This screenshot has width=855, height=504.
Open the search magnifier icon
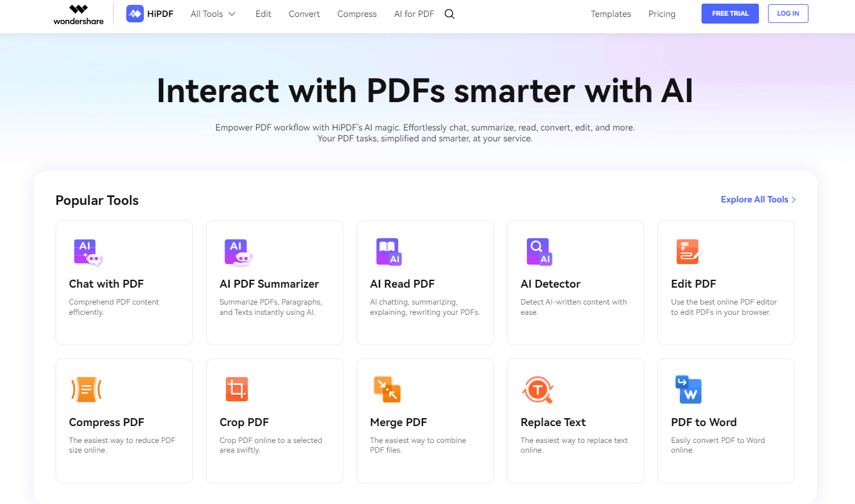449,14
